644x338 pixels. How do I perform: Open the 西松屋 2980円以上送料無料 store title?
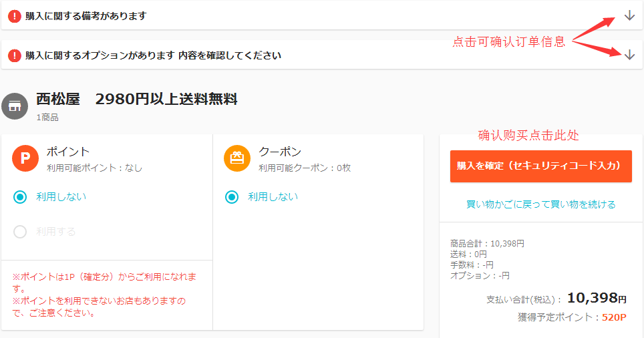click(136, 100)
